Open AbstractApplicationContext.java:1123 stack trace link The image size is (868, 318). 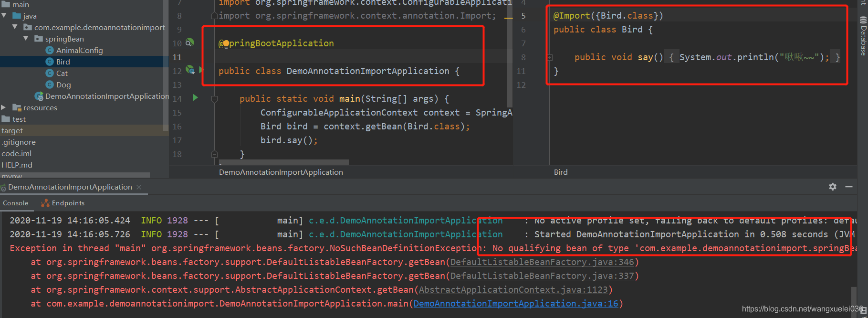[x=513, y=290]
